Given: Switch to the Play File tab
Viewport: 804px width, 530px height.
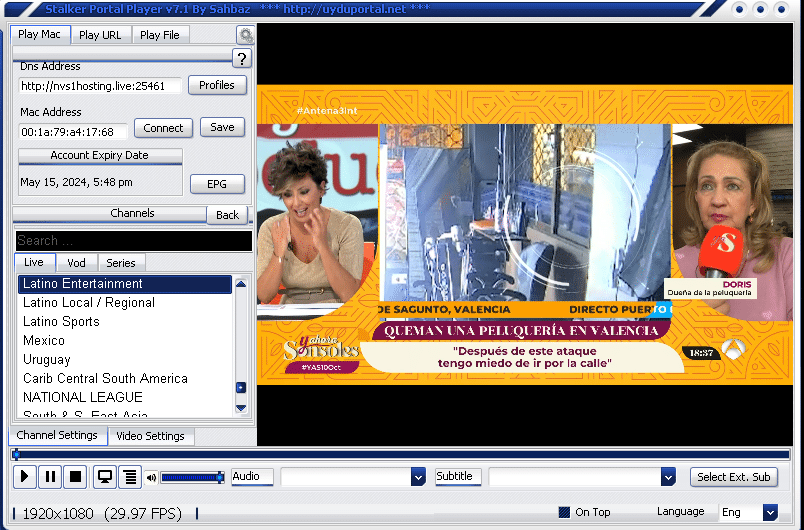Looking at the screenshot, I should point(160,35).
